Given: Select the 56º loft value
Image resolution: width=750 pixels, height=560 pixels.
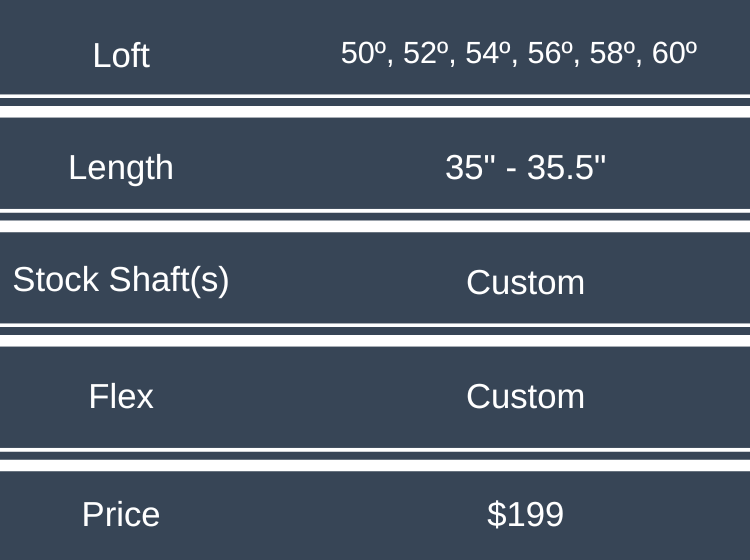Looking at the screenshot, I should click(550, 53).
